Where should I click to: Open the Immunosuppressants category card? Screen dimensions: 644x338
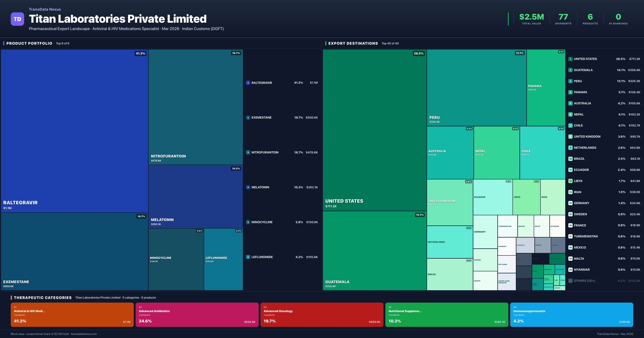tap(571, 315)
